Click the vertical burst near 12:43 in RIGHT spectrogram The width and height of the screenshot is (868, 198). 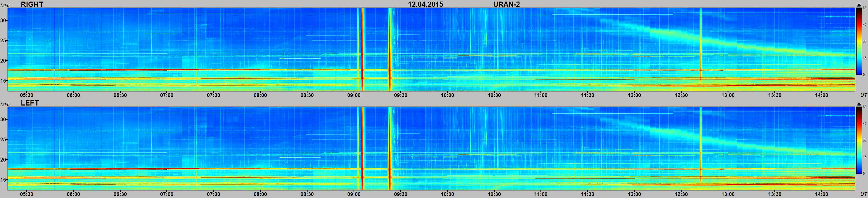(701, 44)
